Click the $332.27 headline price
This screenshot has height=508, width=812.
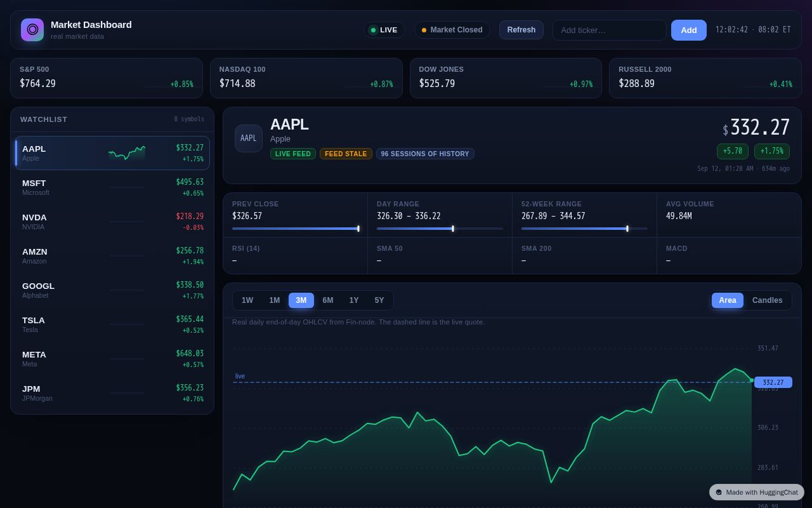(756, 128)
